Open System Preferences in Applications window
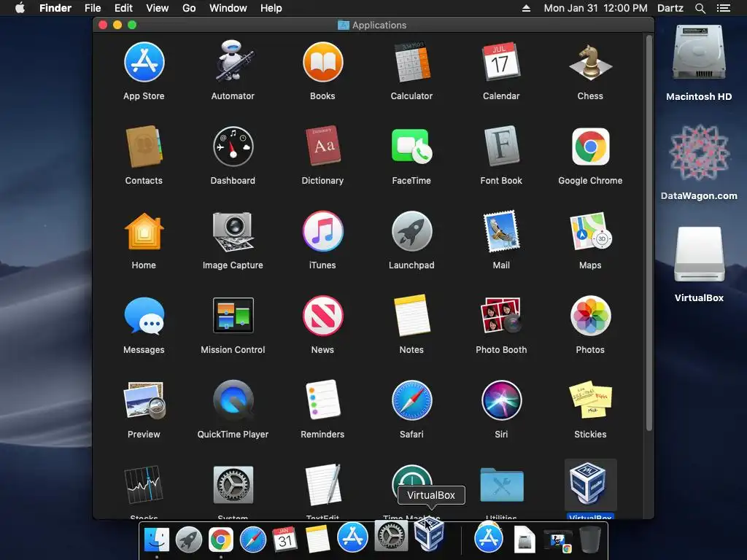Viewport: 747px width, 560px height. click(x=233, y=485)
